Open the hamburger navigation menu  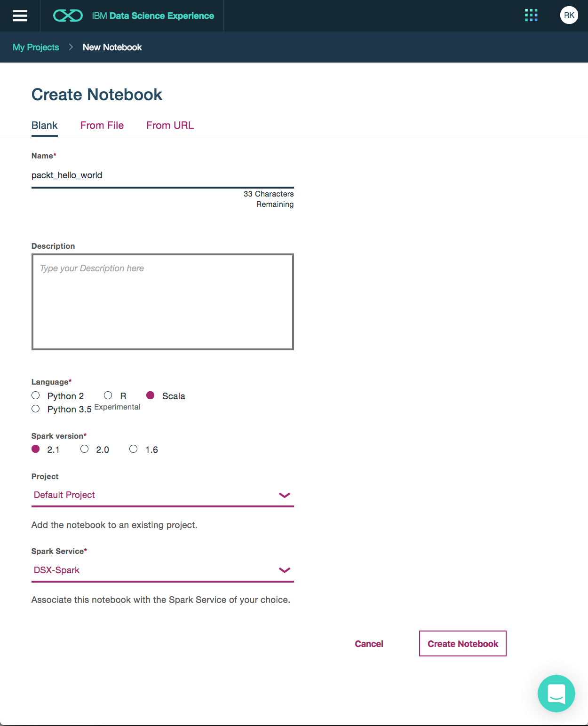pyautogui.click(x=20, y=16)
